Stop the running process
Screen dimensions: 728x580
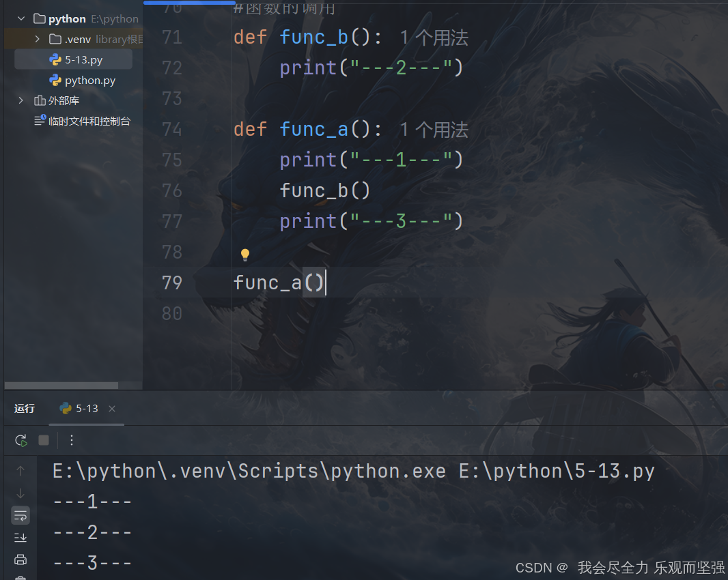[44, 440]
